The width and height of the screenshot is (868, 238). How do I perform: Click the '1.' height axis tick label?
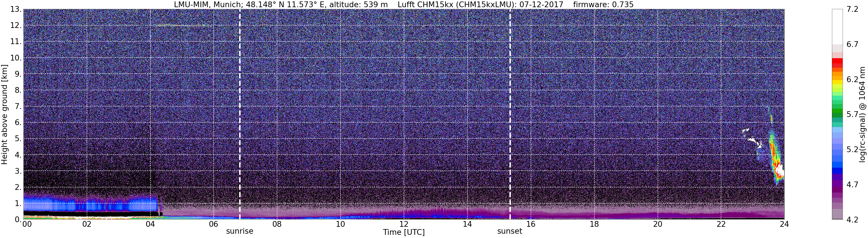(18, 203)
